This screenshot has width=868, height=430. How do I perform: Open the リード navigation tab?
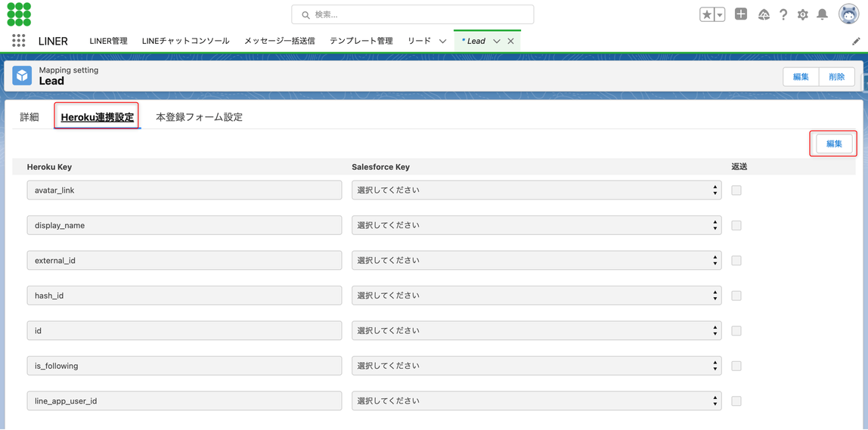[x=419, y=41]
